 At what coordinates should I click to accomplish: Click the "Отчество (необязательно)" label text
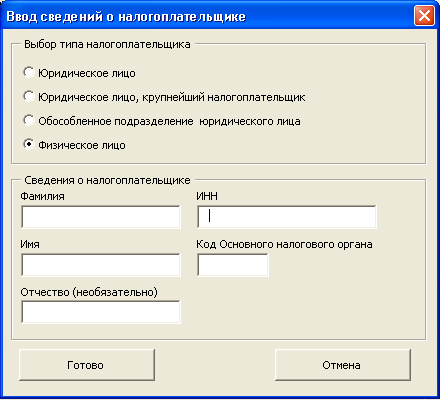pyautogui.click(x=89, y=292)
